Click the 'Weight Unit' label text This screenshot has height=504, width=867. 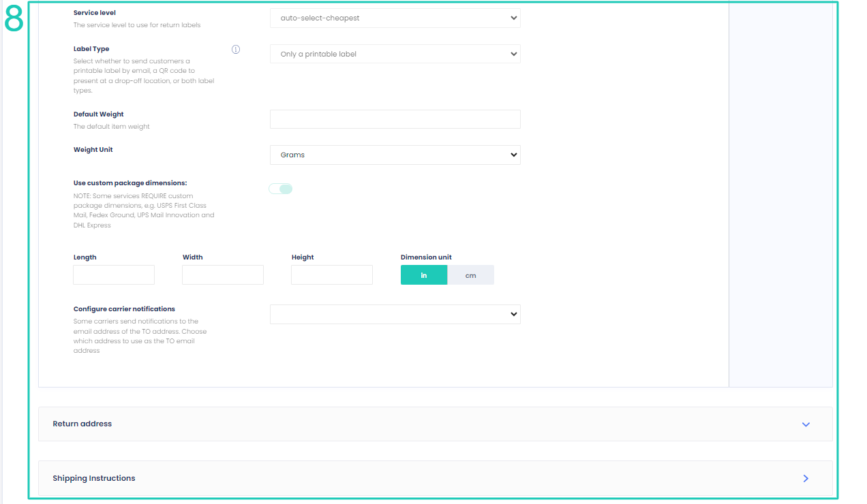tap(93, 150)
